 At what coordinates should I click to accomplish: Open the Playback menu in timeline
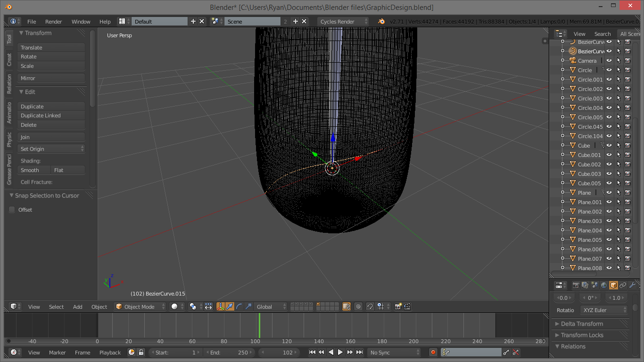[x=110, y=353]
